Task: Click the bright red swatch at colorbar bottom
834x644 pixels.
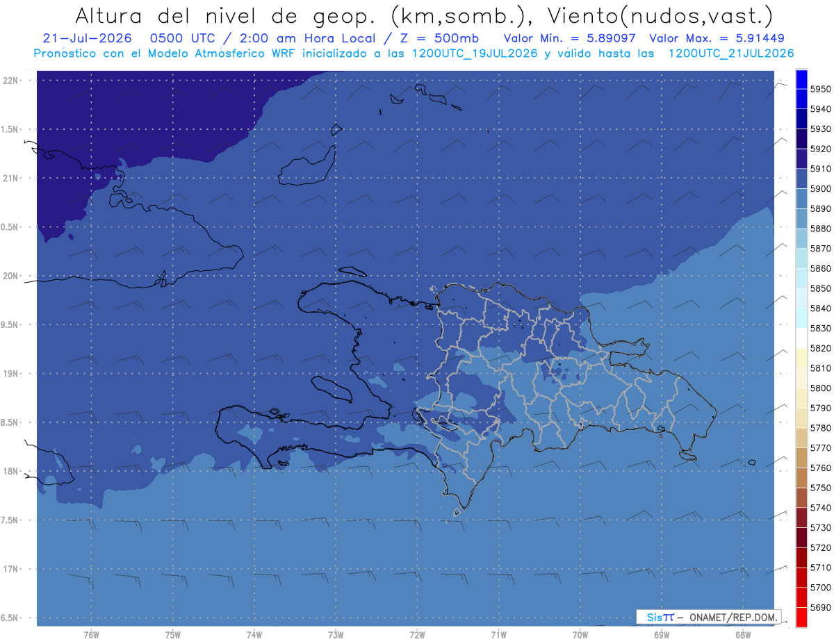Action: [x=801, y=618]
